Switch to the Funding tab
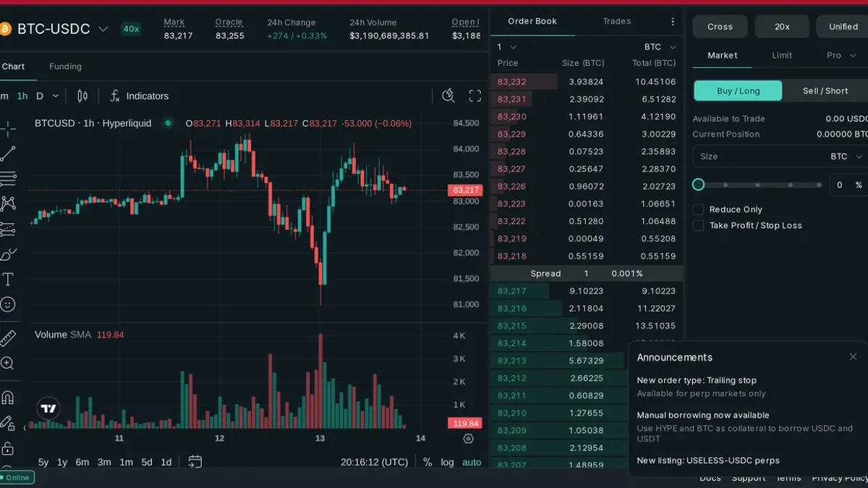Image resolution: width=868 pixels, height=488 pixels. click(65, 67)
